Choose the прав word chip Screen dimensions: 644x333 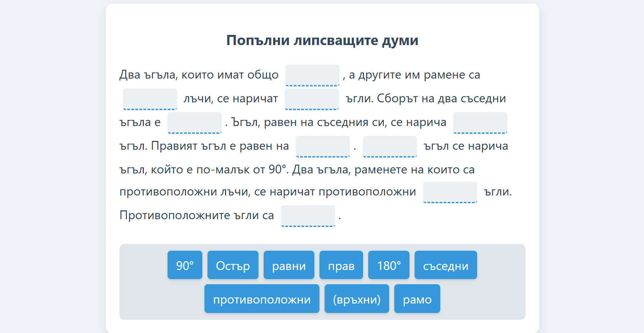coord(341,265)
